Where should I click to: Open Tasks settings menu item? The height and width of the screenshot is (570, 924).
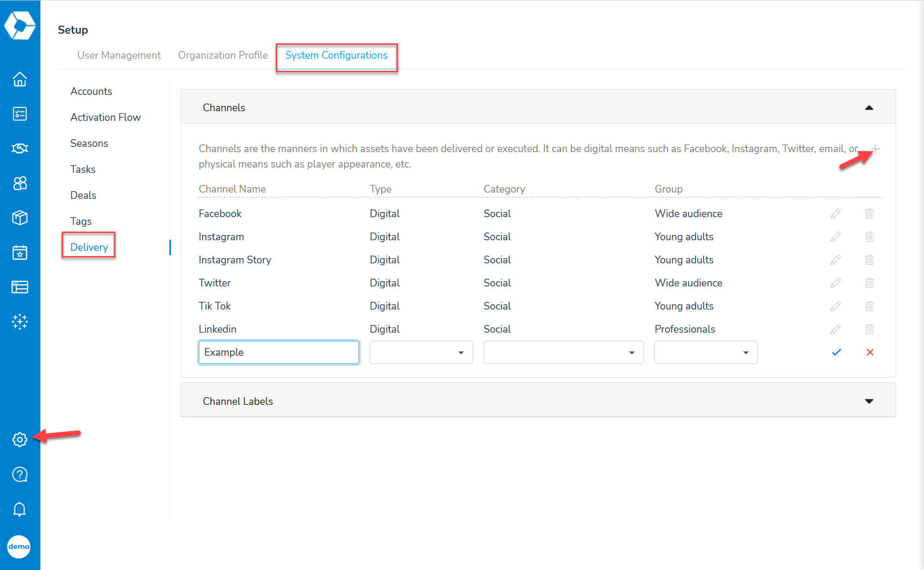[83, 169]
